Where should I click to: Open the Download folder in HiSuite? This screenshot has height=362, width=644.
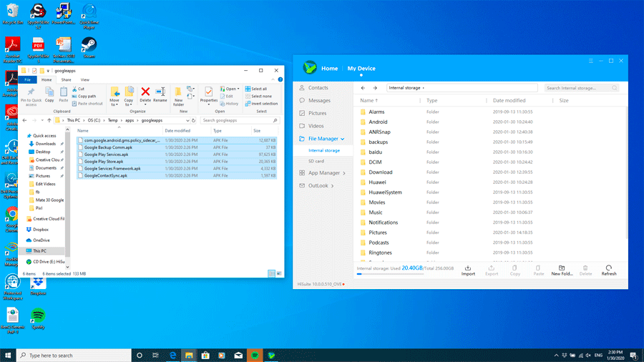[x=381, y=172]
